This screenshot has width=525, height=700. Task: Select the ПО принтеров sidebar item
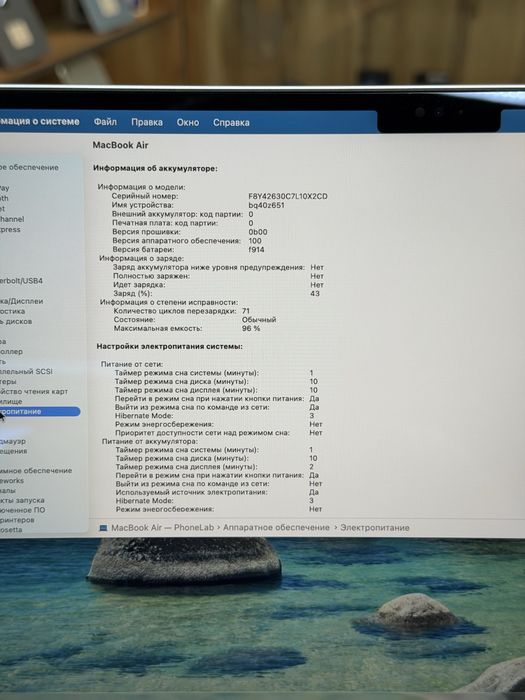click(17, 520)
